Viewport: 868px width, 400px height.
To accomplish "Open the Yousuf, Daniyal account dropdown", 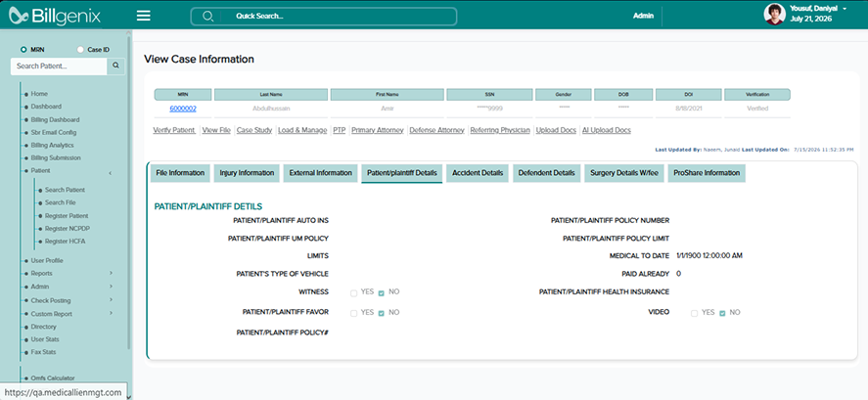I will (818, 14).
